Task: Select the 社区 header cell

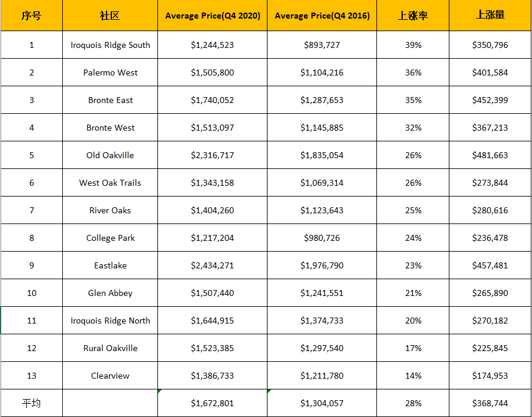Action: tap(110, 16)
